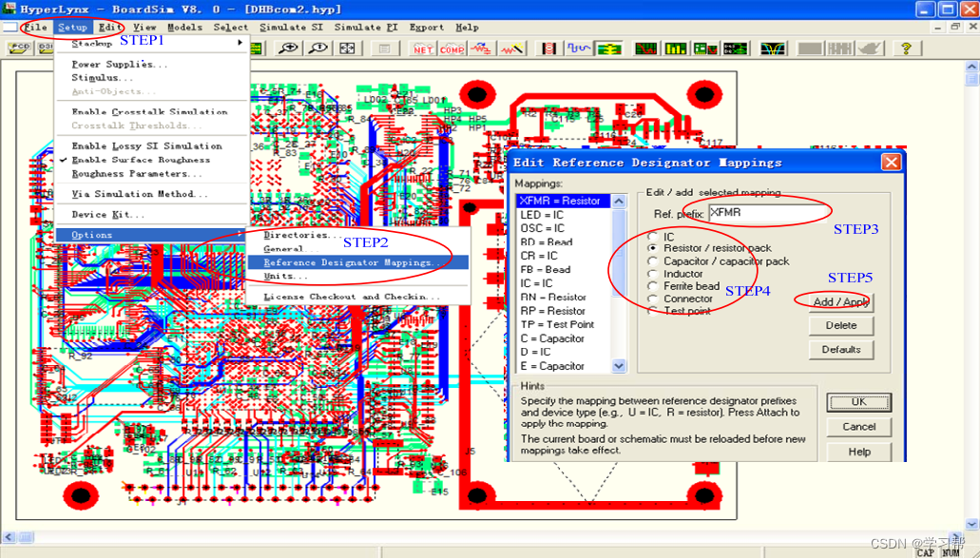Click the blue waveform stimulus icon
980x559 pixels.
click(578, 48)
